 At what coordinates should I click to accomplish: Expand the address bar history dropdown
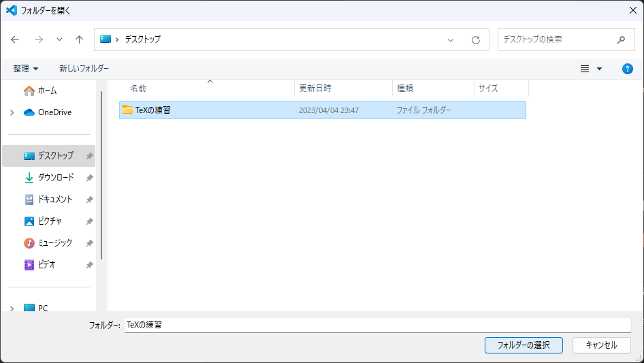(451, 40)
